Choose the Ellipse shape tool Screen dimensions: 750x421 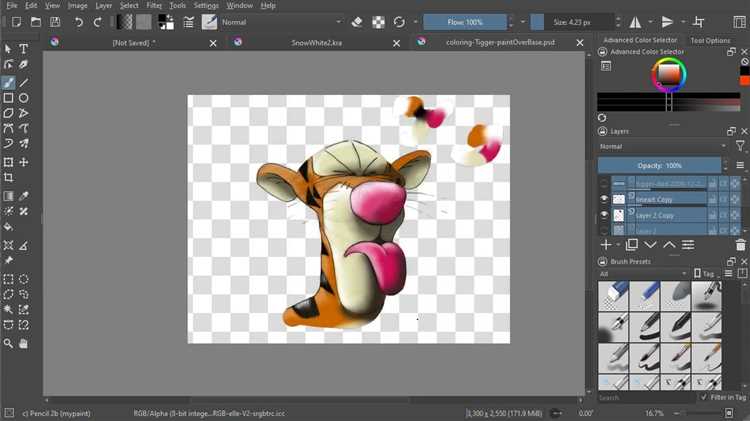tap(23, 98)
